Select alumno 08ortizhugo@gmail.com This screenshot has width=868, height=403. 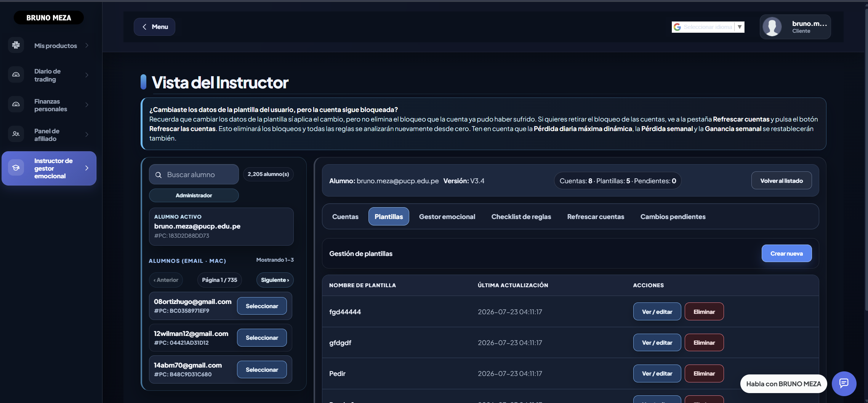pos(262,306)
